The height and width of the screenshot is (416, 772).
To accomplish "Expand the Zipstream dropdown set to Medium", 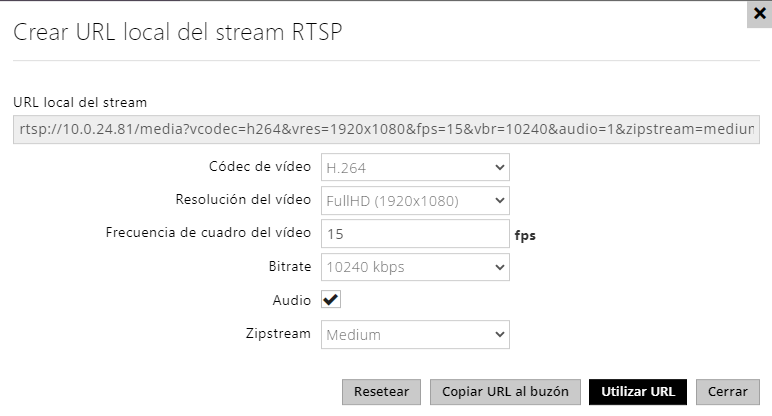I will (415, 334).
